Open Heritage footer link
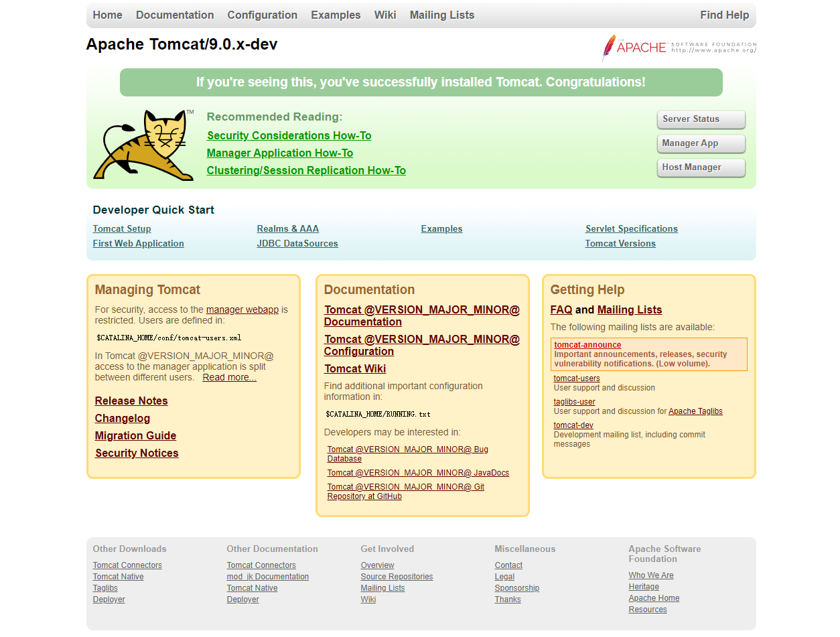 coord(644,587)
